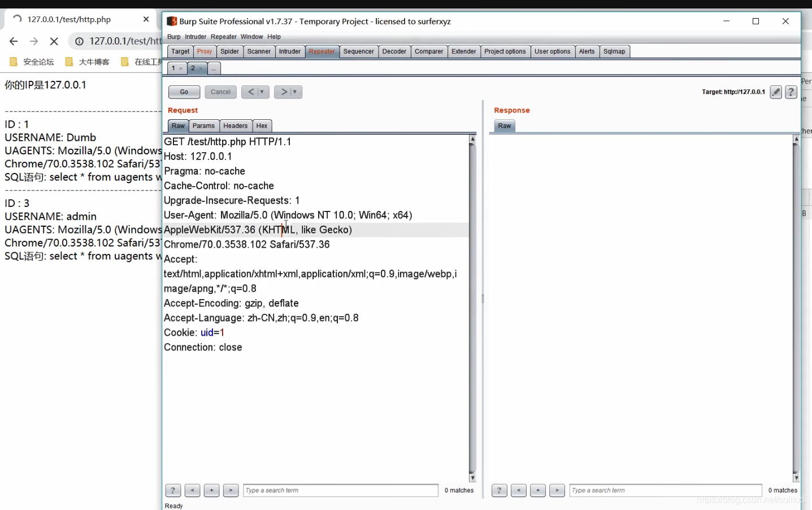
Task: Click the browser back arrow
Action: pyautogui.click(x=14, y=41)
